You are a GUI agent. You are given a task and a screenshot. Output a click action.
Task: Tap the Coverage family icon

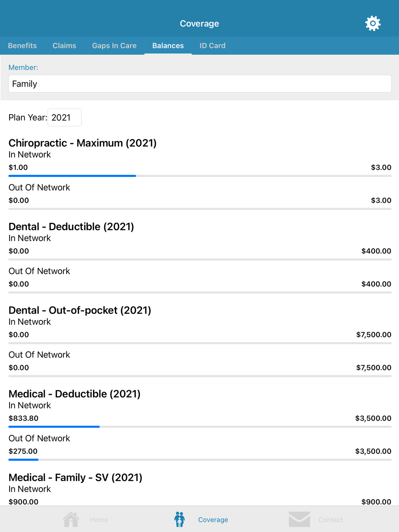point(180,519)
